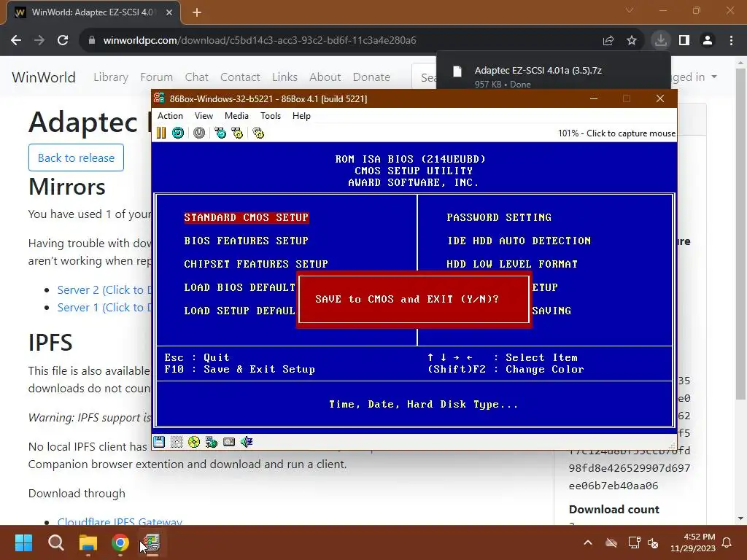Screen dimensions: 747x560
Task: Open the Links nav item on WinWorld
Action: [285, 77]
